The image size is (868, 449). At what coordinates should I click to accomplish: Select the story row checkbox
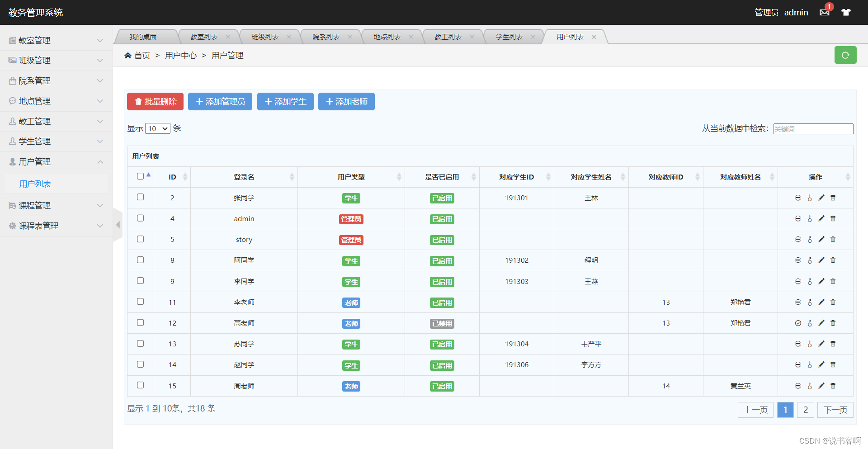pos(140,239)
